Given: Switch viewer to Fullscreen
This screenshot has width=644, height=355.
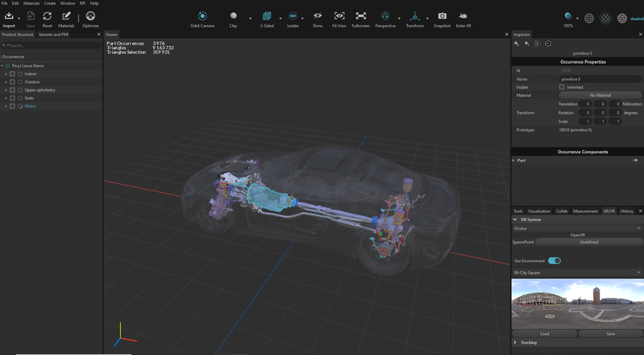Looking at the screenshot, I should 360,16.
